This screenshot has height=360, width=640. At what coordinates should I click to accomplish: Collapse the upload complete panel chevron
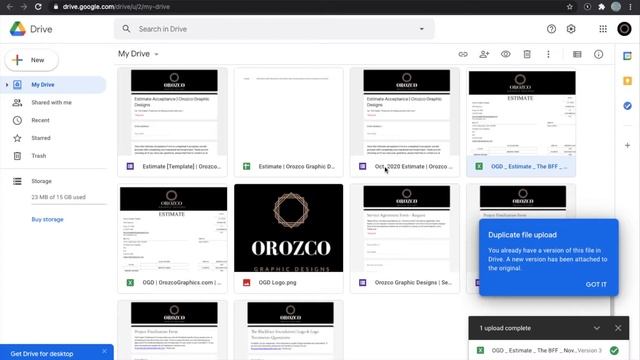coord(597,328)
